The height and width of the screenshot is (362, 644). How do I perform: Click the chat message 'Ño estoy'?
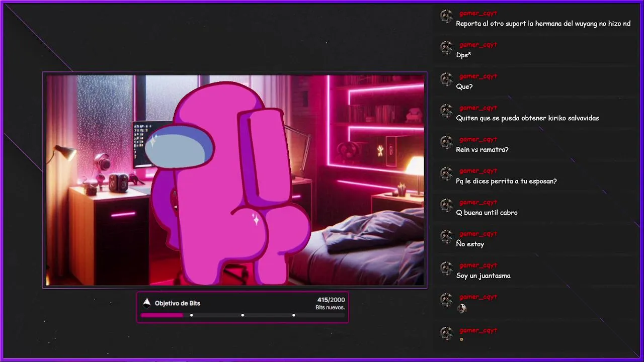click(x=470, y=244)
